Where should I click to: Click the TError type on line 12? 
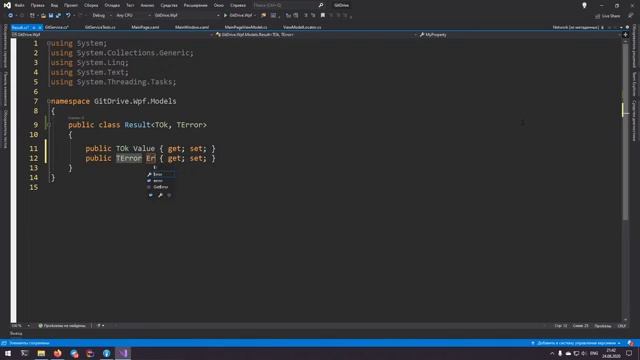click(129, 158)
